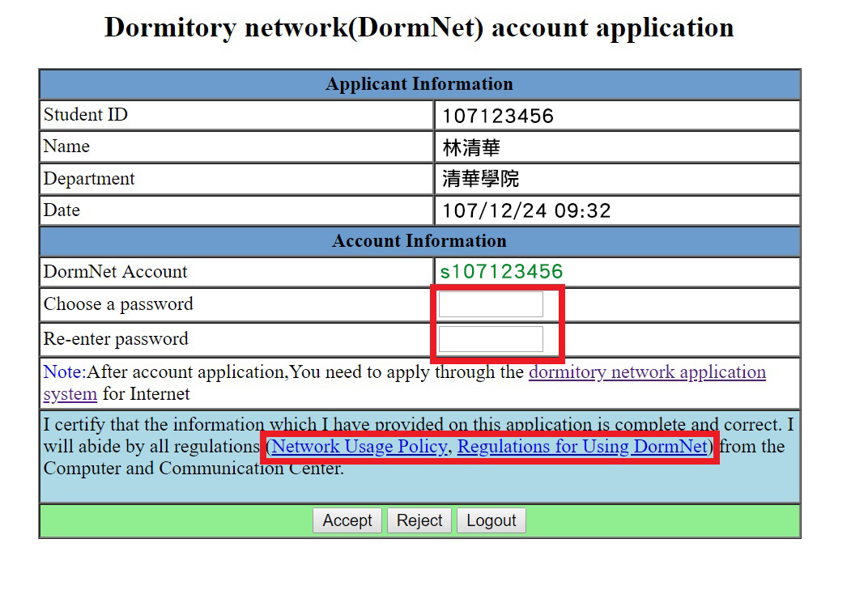Click the Student ID row label
Screen dimensions: 868x590
coord(86,115)
